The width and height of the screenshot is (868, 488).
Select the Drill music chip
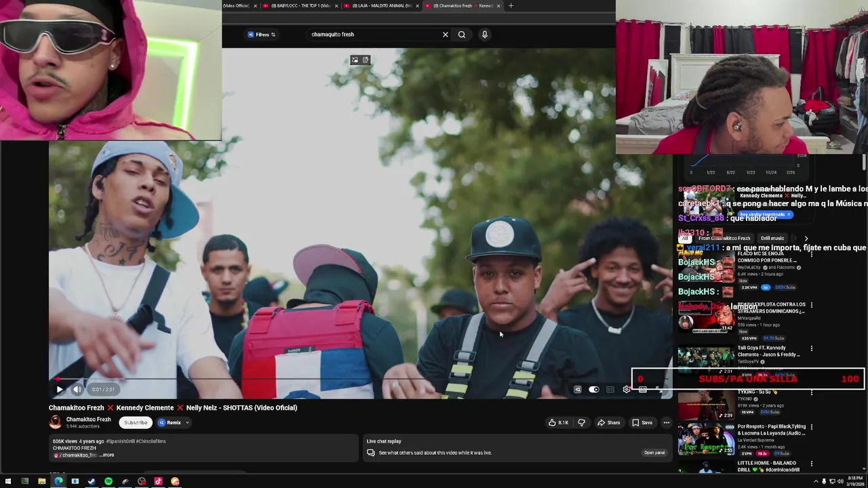click(772, 239)
